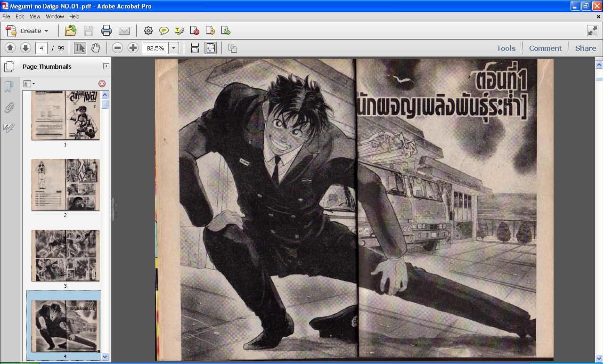The width and height of the screenshot is (604, 364).
Task: Click the red circled X in thumbnails panel
Action: (102, 83)
